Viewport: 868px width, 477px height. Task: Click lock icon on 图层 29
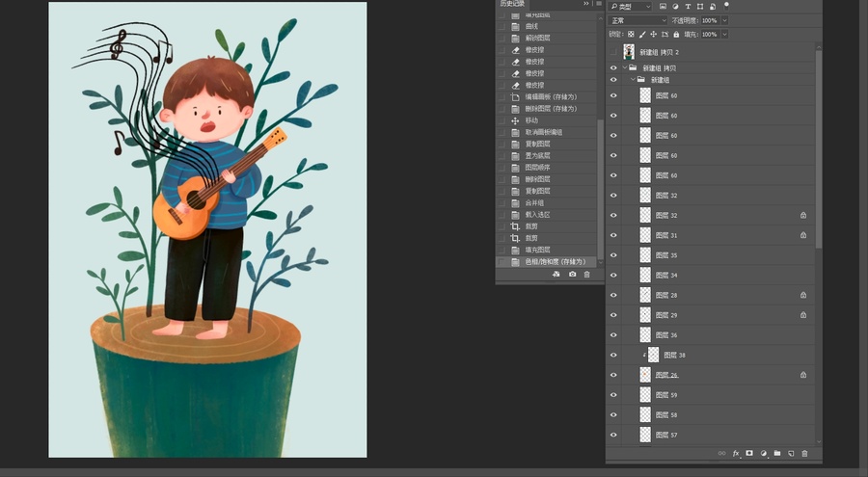(803, 315)
